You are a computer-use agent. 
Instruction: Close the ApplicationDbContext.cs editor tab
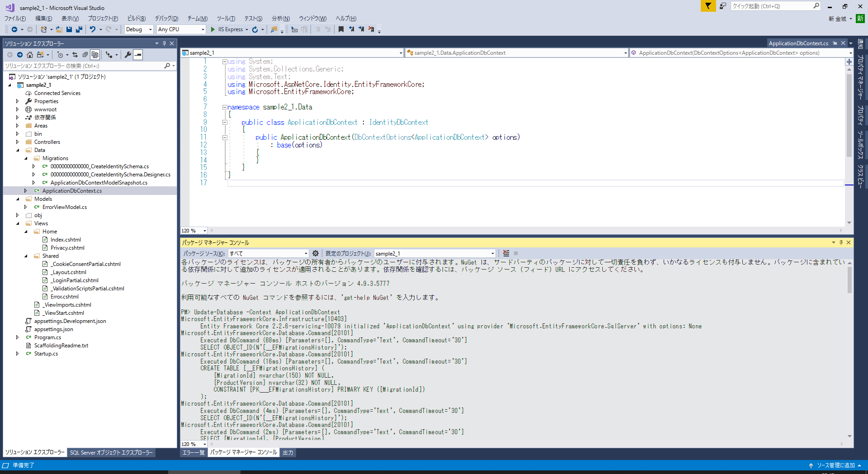(843, 43)
